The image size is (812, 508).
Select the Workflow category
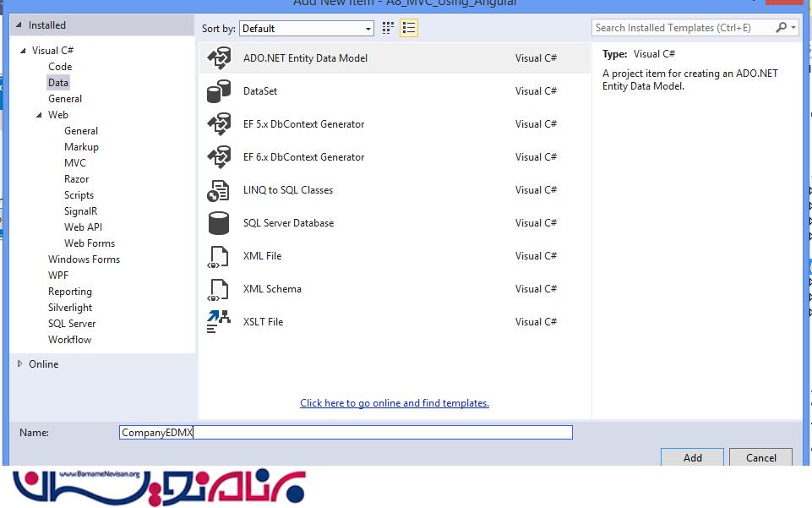pyautogui.click(x=69, y=339)
